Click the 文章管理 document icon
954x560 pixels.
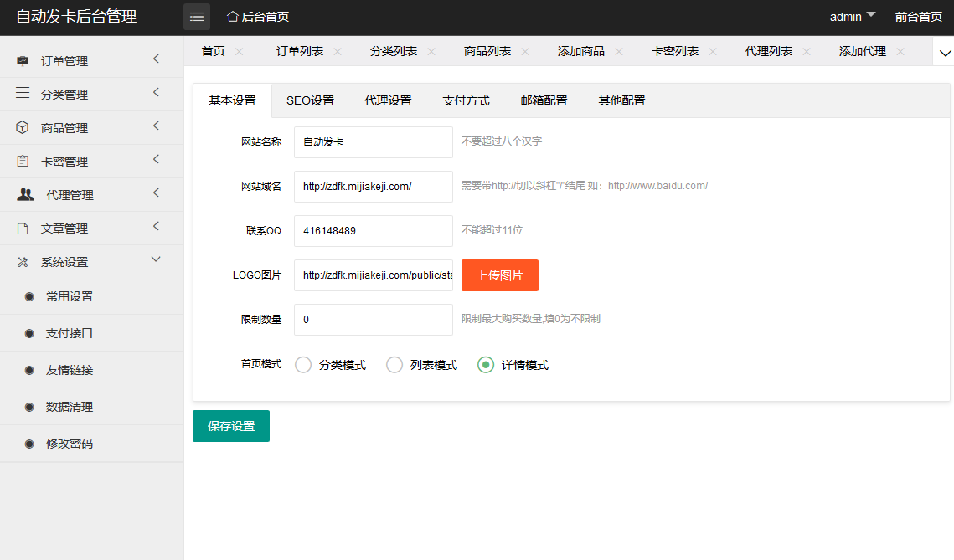tap(23, 229)
